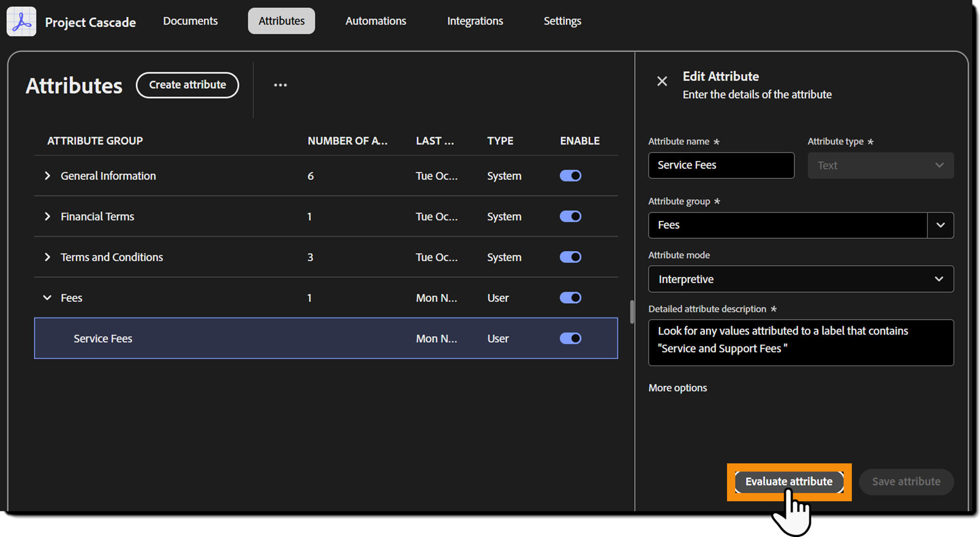Click the attributes list scrollbar handle
This screenshot has height=537, width=980.
(631, 312)
